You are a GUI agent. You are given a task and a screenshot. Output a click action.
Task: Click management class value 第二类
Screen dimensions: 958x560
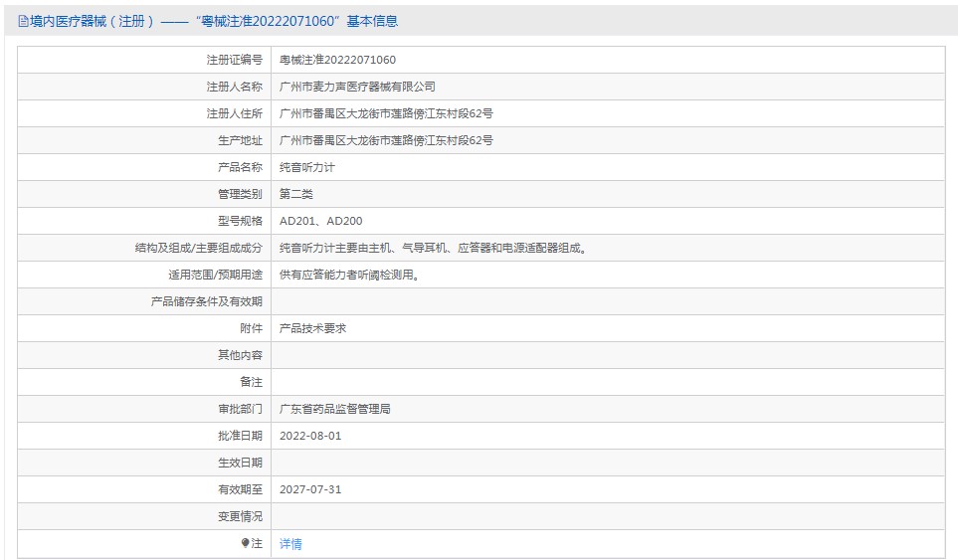point(296,194)
